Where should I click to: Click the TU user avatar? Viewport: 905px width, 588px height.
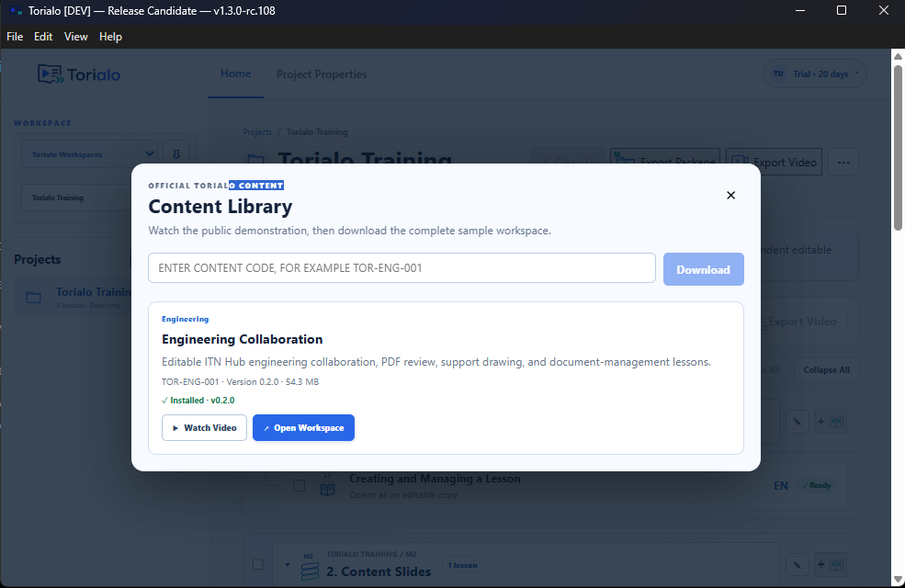(x=778, y=73)
